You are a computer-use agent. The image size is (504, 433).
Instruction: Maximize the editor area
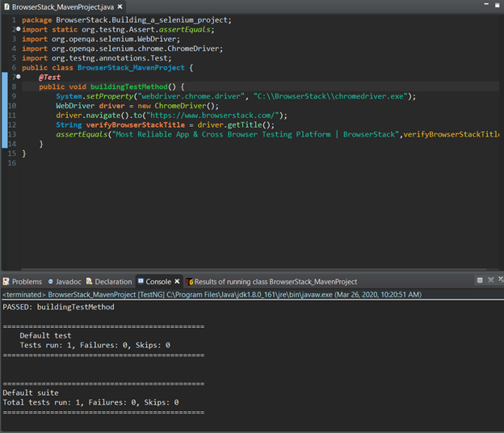point(498,6)
